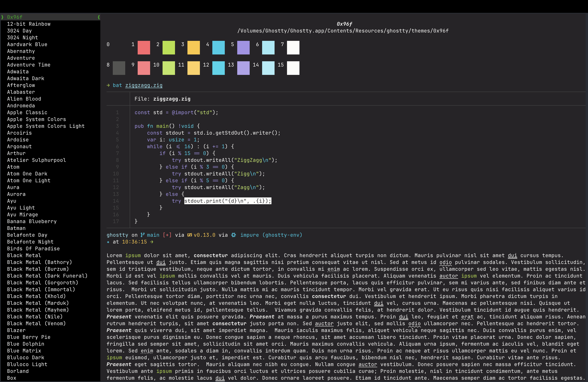Click the cyan palette color 4 swatch
The image size is (588, 382).
219,48
